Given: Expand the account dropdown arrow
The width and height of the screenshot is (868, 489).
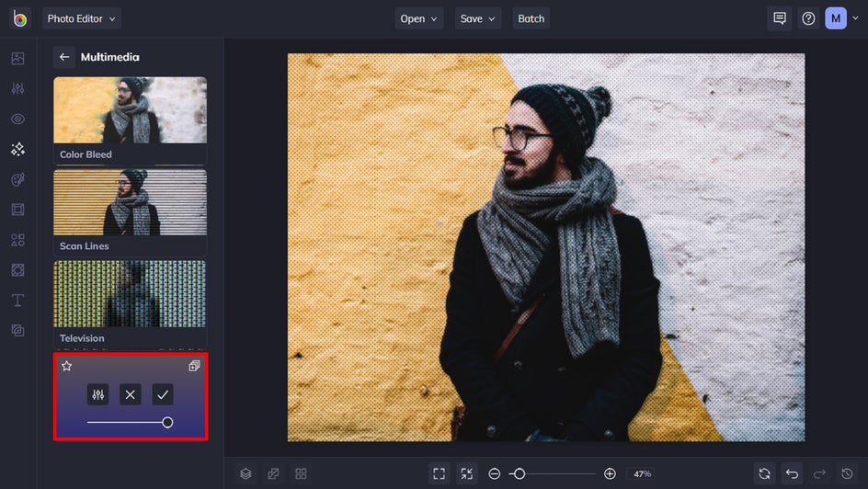Looking at the screenshot, I should tap(856, 18).
